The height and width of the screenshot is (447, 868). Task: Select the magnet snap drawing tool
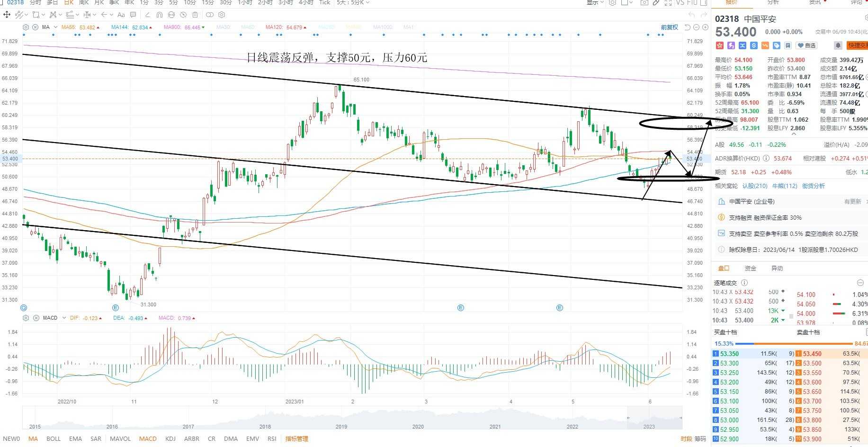click(x=159, y=15)
